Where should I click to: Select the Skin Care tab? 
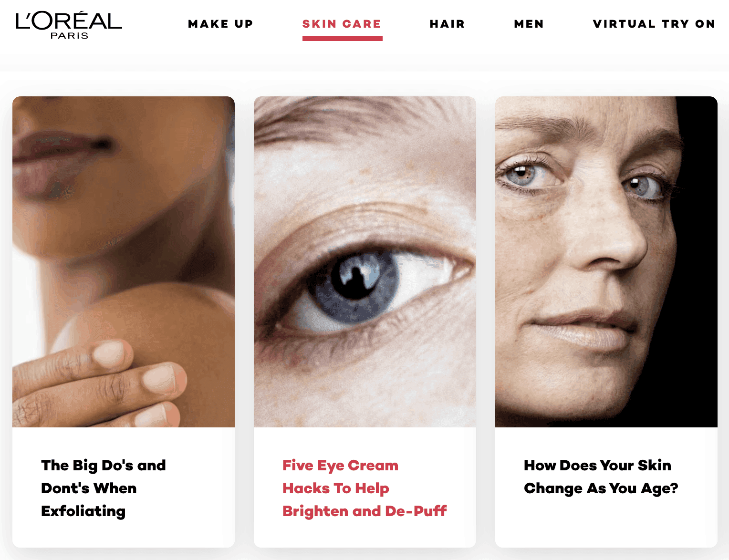click(x=342, y=24)
